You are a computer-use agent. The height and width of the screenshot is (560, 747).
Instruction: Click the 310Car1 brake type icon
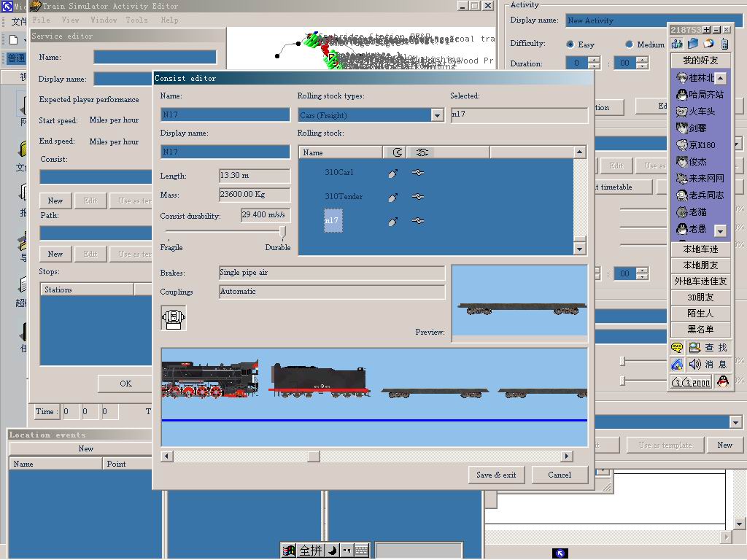pos(392,174)
